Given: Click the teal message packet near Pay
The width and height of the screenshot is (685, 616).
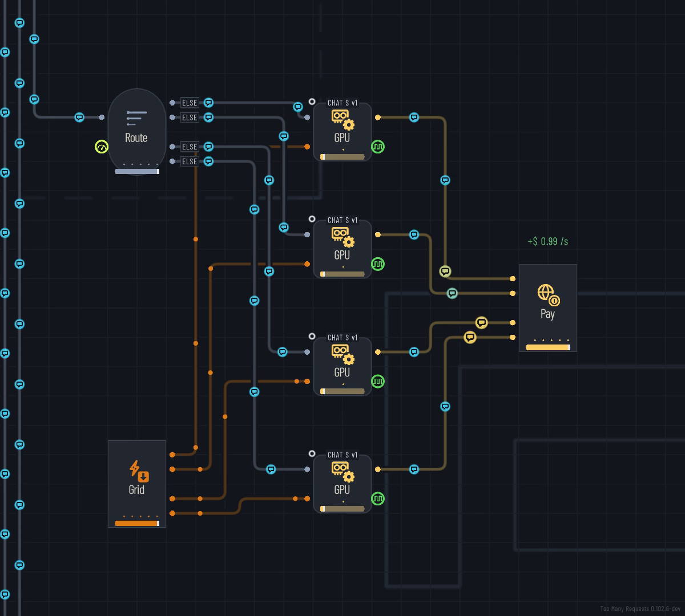Looking at the screenshot, I should [x=452, y=293].
